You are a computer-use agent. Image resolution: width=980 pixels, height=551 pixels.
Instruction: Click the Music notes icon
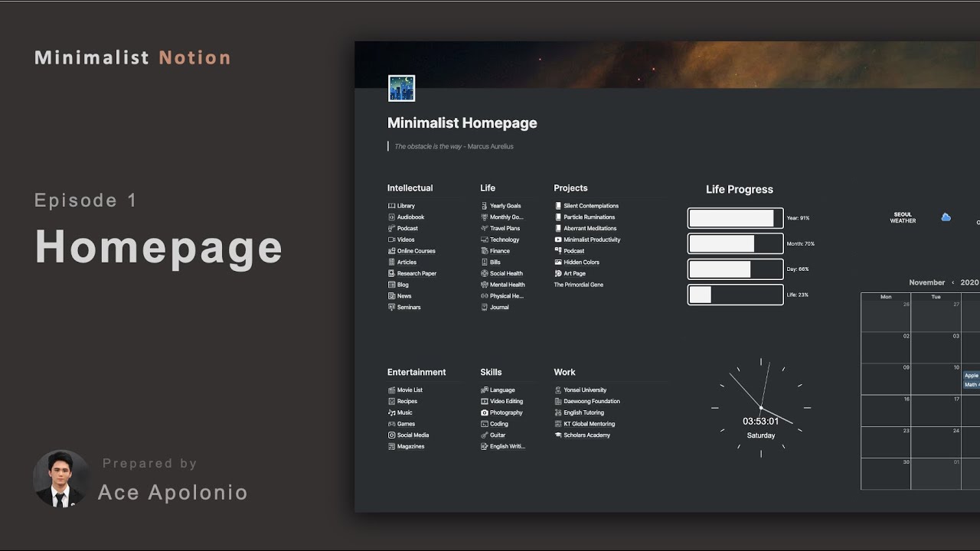pos(391,412)
